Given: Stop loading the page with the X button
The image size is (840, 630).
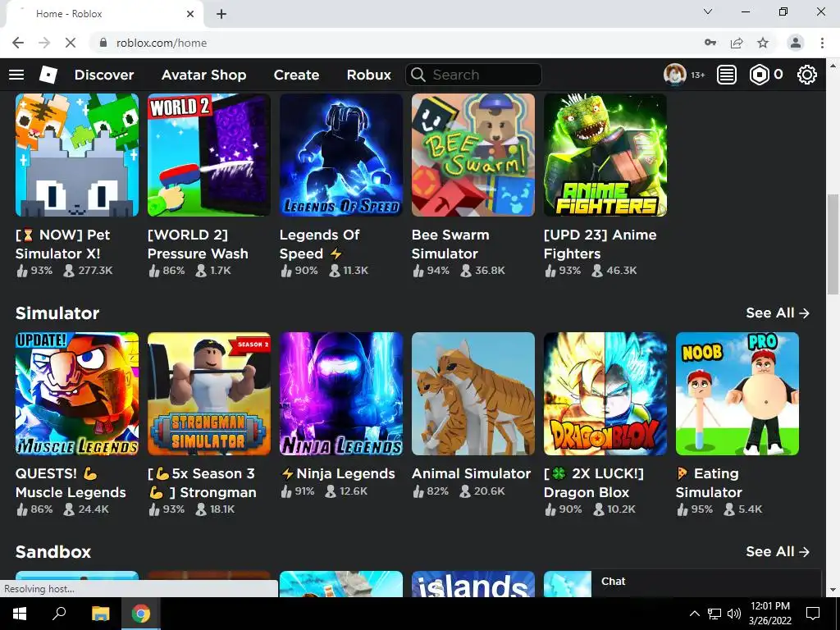Looking at the screenshot, I should (x=71, y=43).
